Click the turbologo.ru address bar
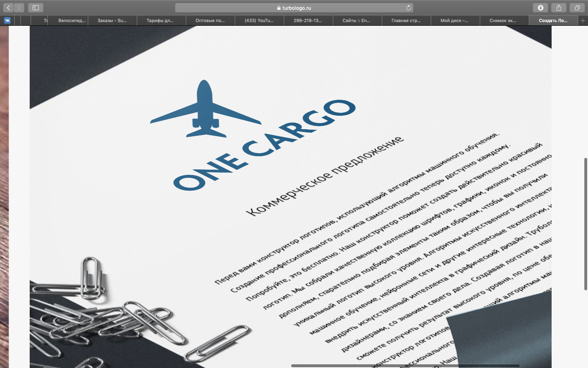The height and width of the screenshot is (368, 588). 294,8
